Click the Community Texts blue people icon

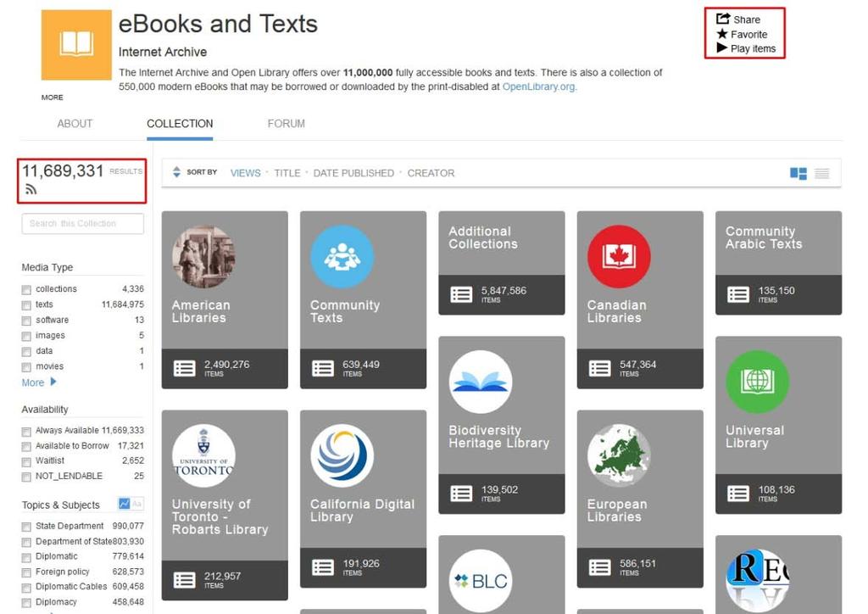[342, 256]
